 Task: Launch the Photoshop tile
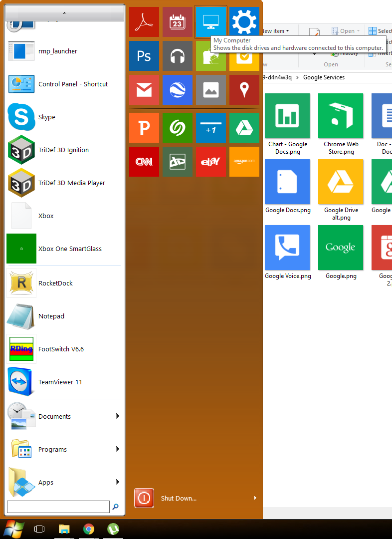point(144,56)
